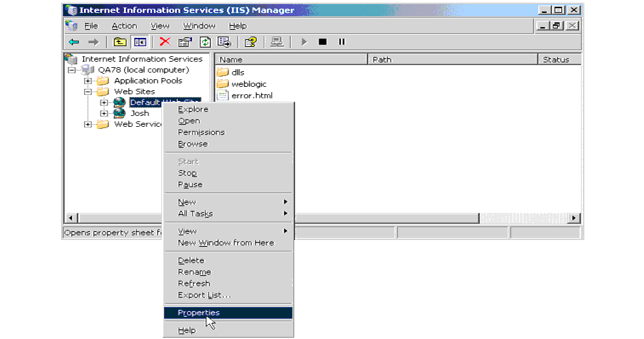Click the IIS Manager title bar icon
The height and width of the screenshot is (339, 644).
(x=71, y=10)
